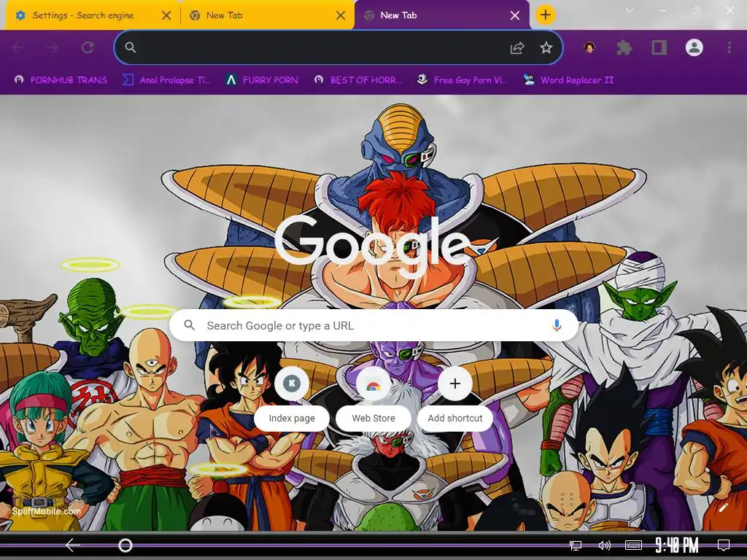This screenshot has height=560, width=747.
Task: Click the search icon inside the Google search box
Action: (x=189, y=325)
